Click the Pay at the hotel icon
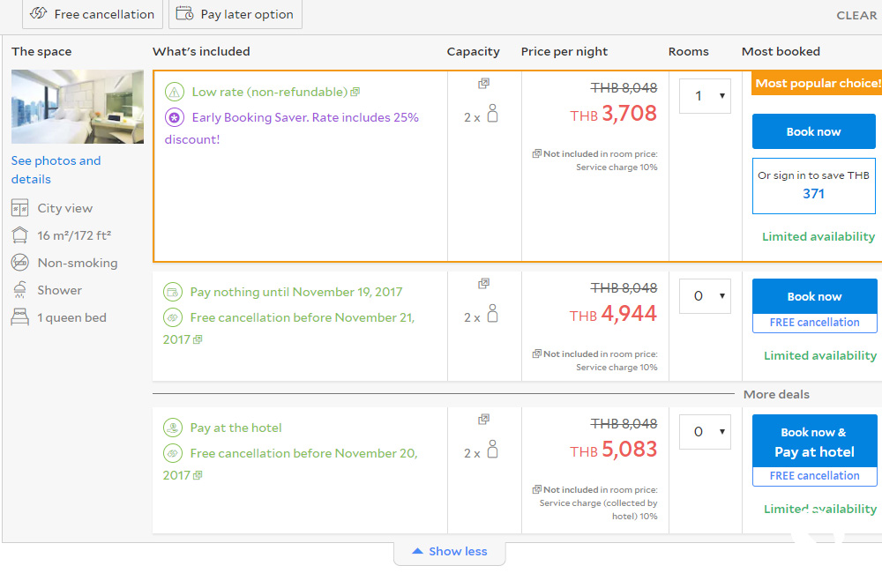882x588 pixels. (173, 428)
